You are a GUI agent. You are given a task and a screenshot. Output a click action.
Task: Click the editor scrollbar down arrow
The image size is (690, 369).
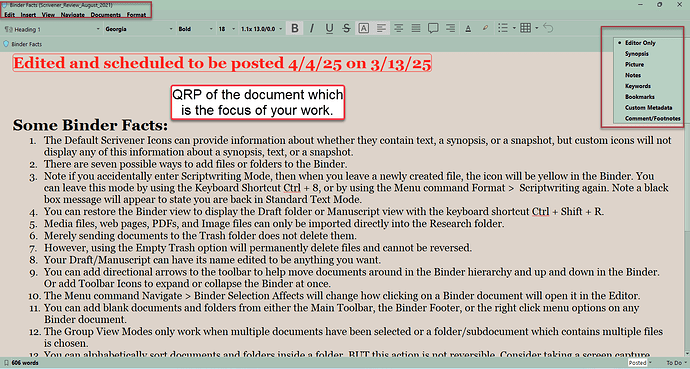(687, 353)
